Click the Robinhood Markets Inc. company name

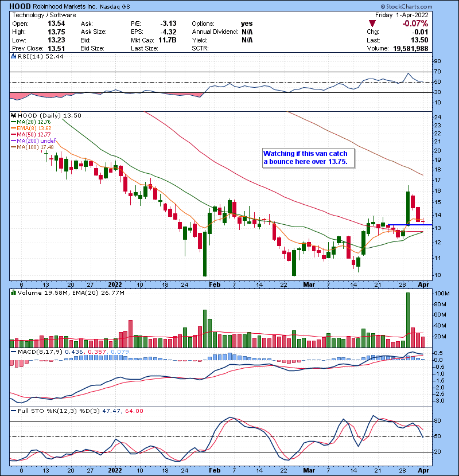point(64,6)
